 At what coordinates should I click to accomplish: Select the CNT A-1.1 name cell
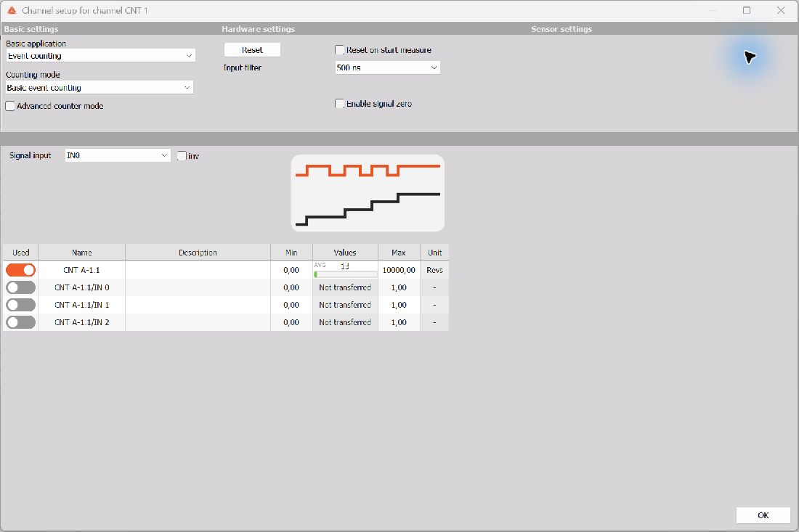81,270
